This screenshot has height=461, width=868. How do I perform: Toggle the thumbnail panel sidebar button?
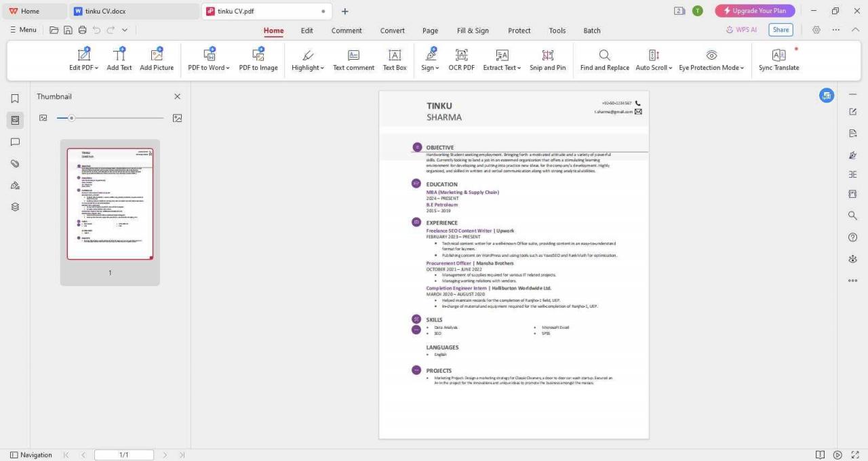click(15, 120)
